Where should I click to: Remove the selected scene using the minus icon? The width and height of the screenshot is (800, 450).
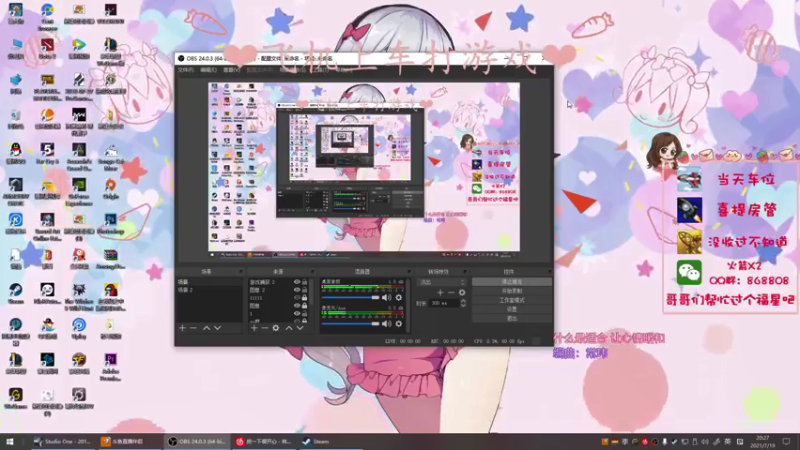click(x=193, y=328)
